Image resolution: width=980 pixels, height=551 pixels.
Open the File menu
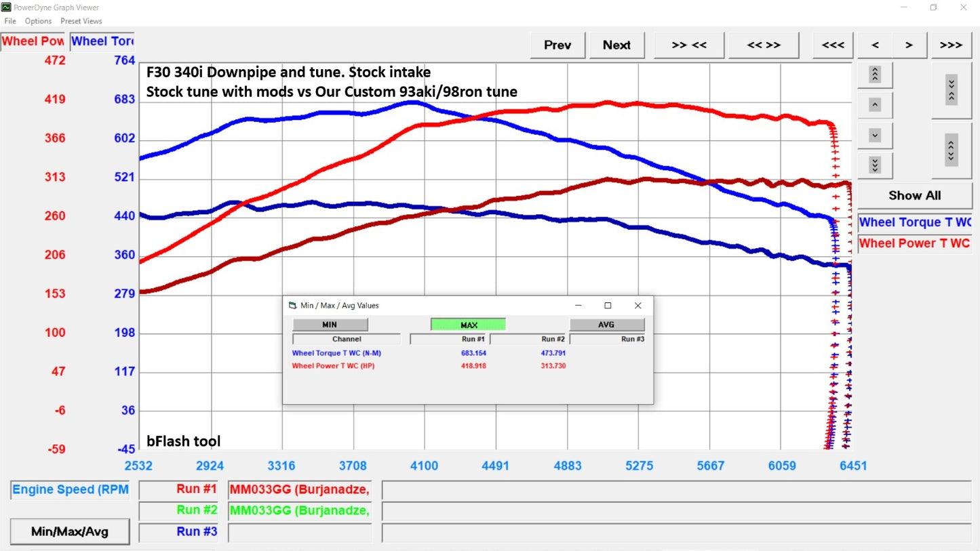point(10,21)
